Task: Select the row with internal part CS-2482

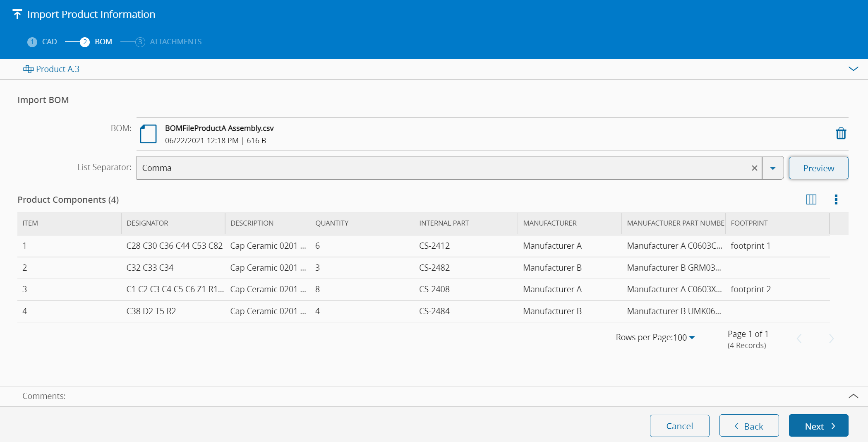Action: click(x=434, y=268)
